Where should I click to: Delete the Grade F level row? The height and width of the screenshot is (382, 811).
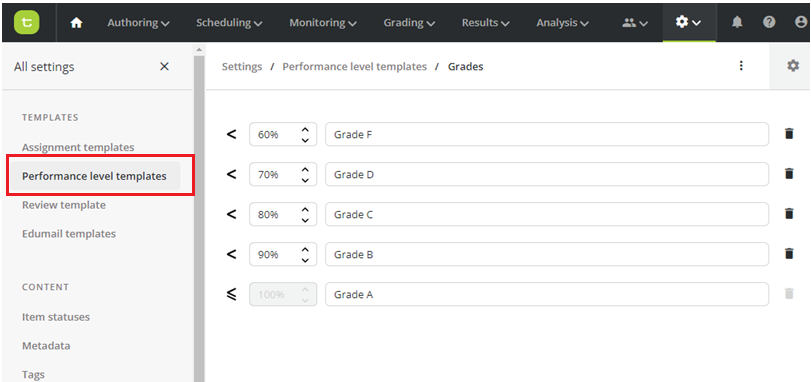[789, 134]
